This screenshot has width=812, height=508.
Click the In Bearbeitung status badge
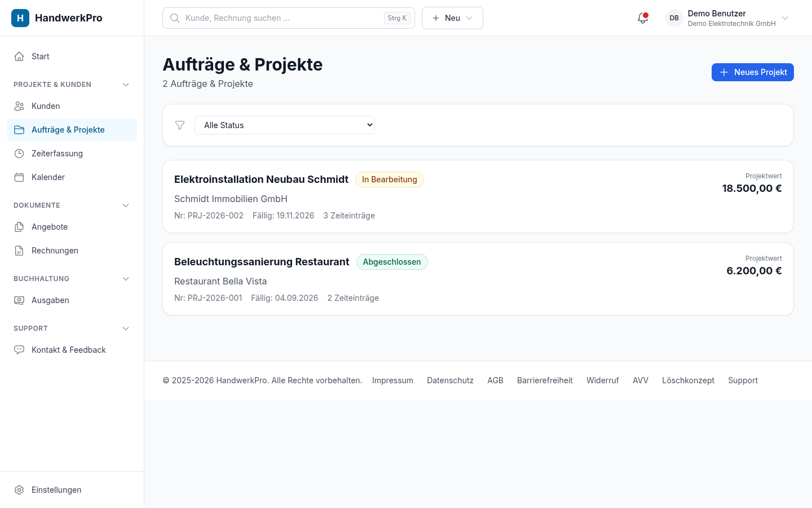pyautogui.click(x=390, y=179)
